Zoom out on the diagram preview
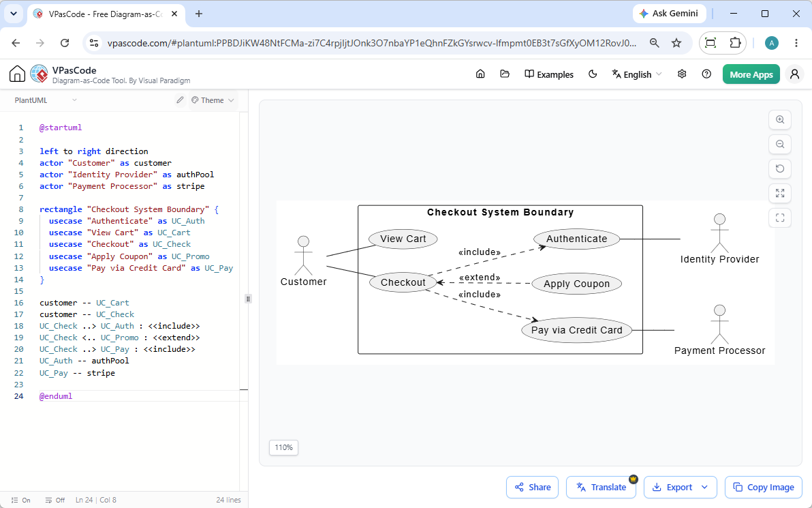The width and height of the screenshot is (812, 508). tap(780, 144)
